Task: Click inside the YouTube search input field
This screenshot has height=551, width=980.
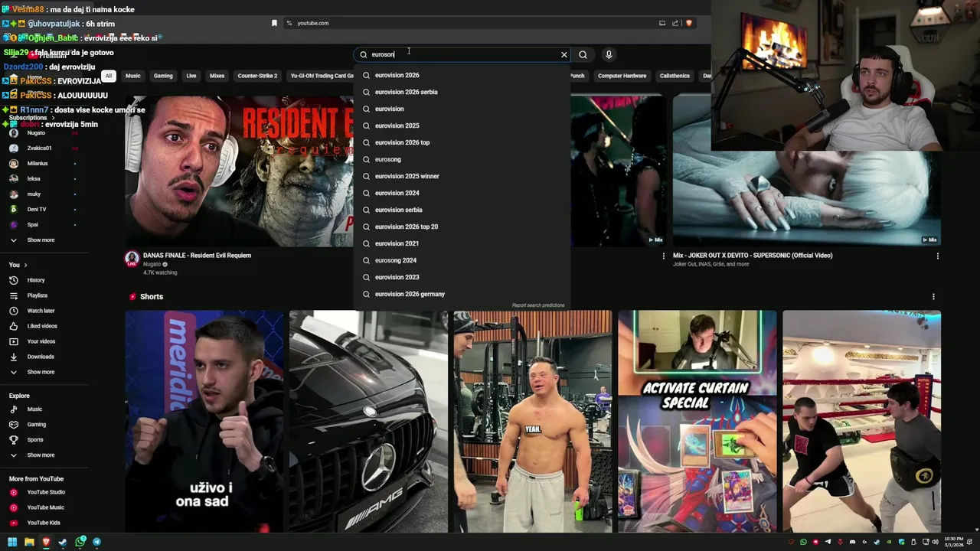Action: 463,54
